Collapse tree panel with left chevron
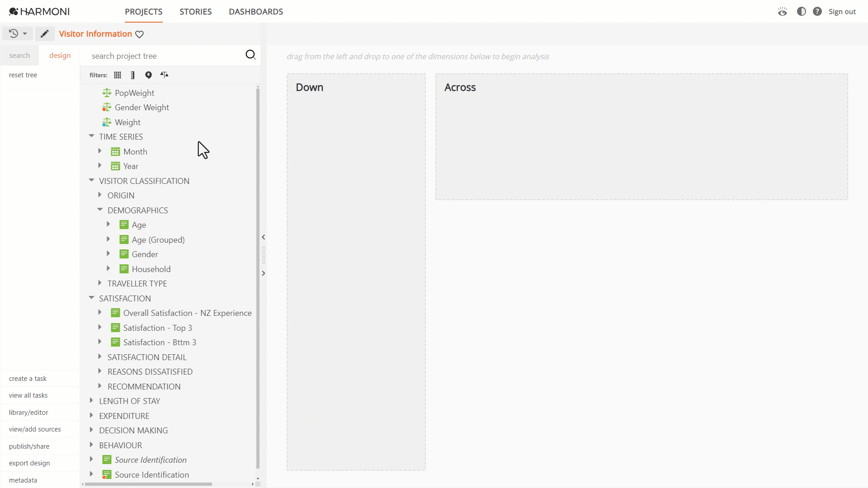This screenshot has width=868, height=488. 263,237
